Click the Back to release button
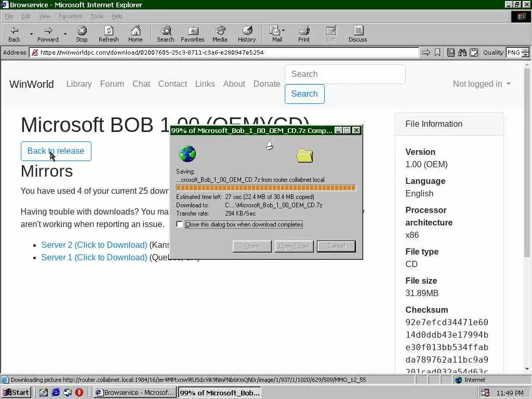This screenshot has height=399, width=532. pos(56,151)
